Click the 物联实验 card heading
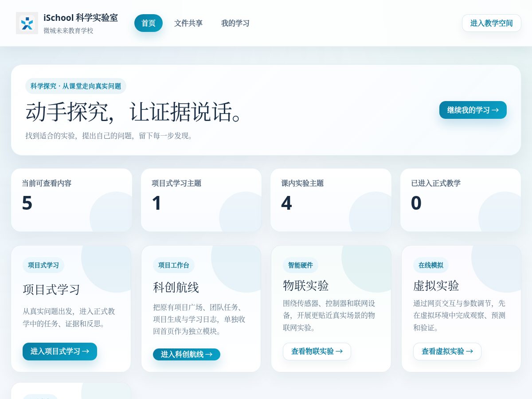The height and width of the screenshot is (399, 532). tap(306, 286)
